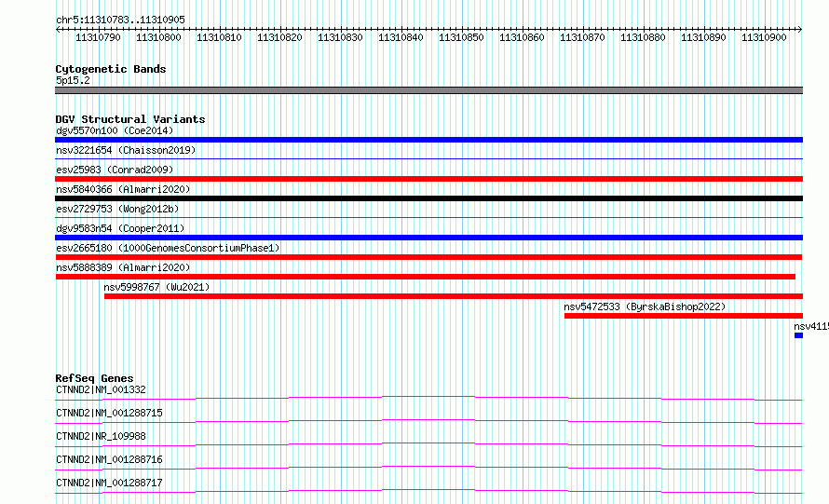This screenshot has width=829, height=504.
Task: Click ruler position 11310790
Action: tap(99, 37)
